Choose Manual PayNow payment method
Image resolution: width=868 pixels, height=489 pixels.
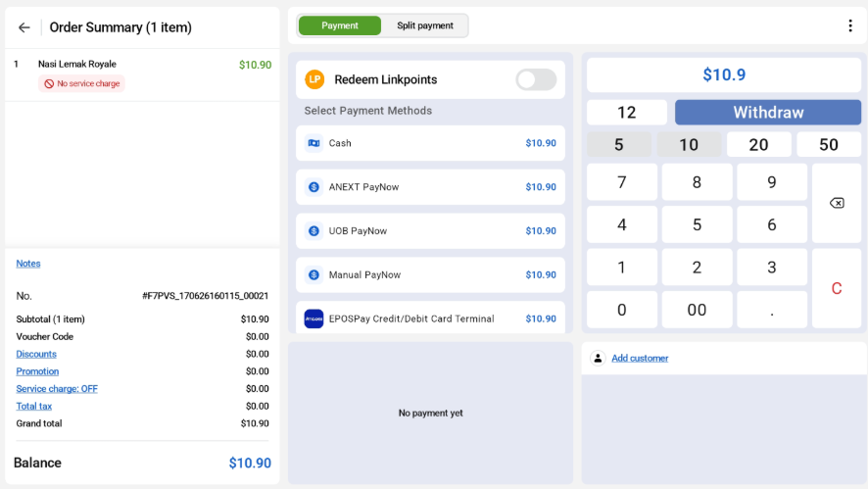430,274
